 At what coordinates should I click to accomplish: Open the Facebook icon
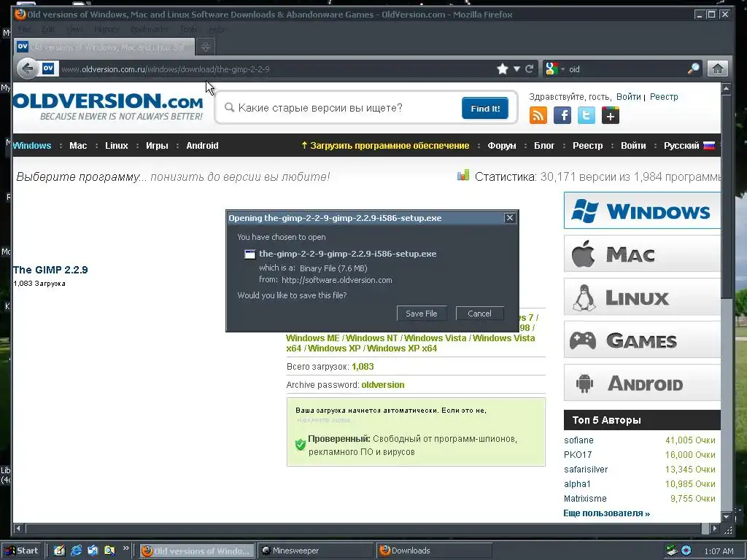[562, 115]
